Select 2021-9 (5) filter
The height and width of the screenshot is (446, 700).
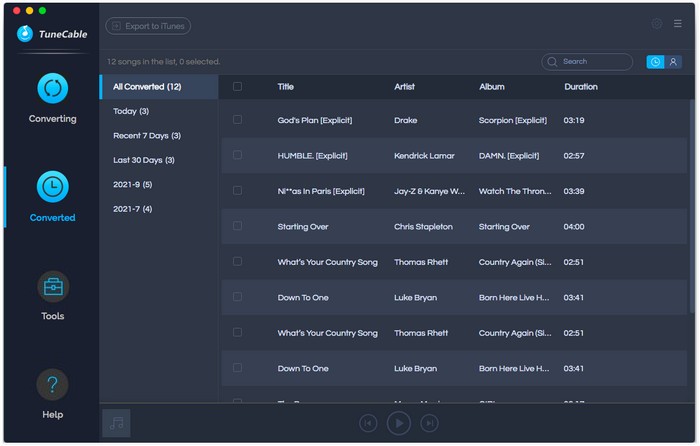[x=133, y=184]
